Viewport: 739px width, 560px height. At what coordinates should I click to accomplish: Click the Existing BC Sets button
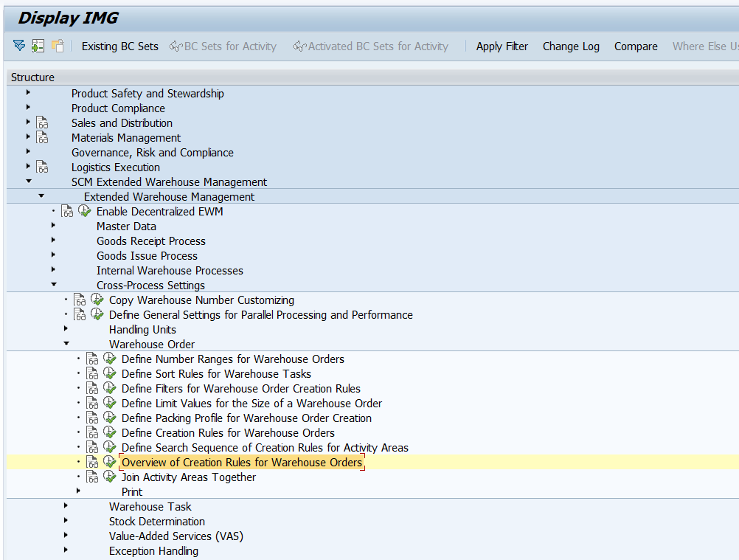119,46
